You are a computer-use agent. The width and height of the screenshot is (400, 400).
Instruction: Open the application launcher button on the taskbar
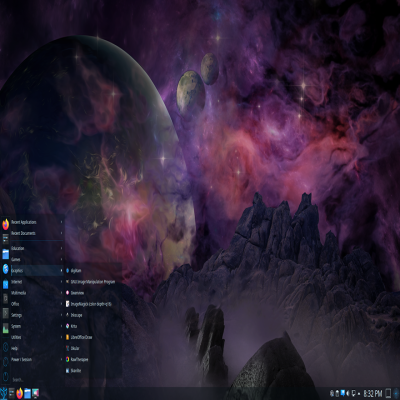pos(3,393)
